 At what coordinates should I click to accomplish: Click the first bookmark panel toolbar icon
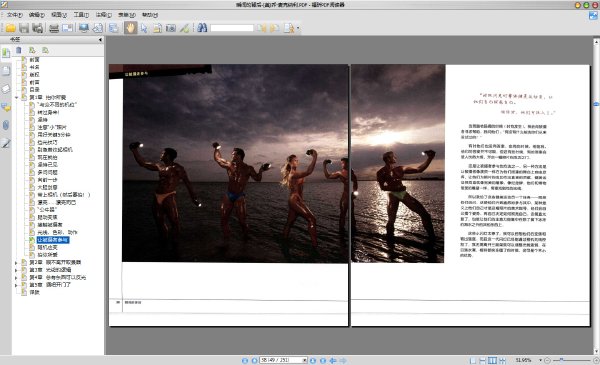point(18,50)
